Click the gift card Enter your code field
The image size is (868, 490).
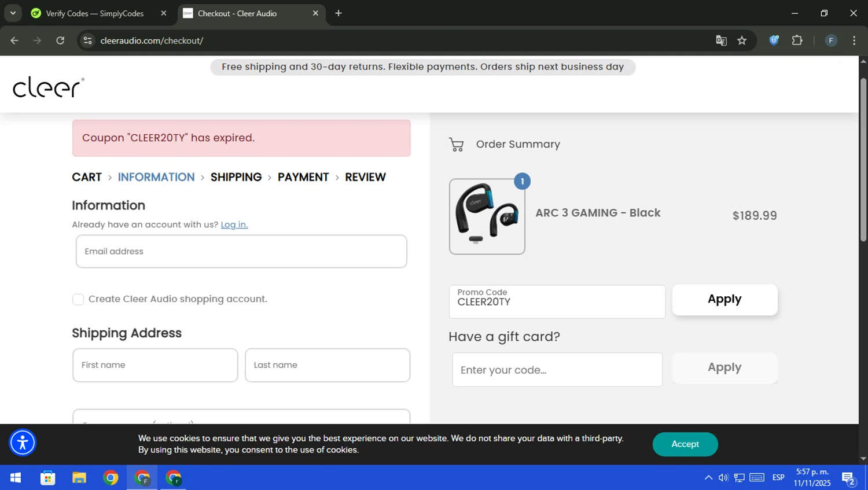point(557,370)
